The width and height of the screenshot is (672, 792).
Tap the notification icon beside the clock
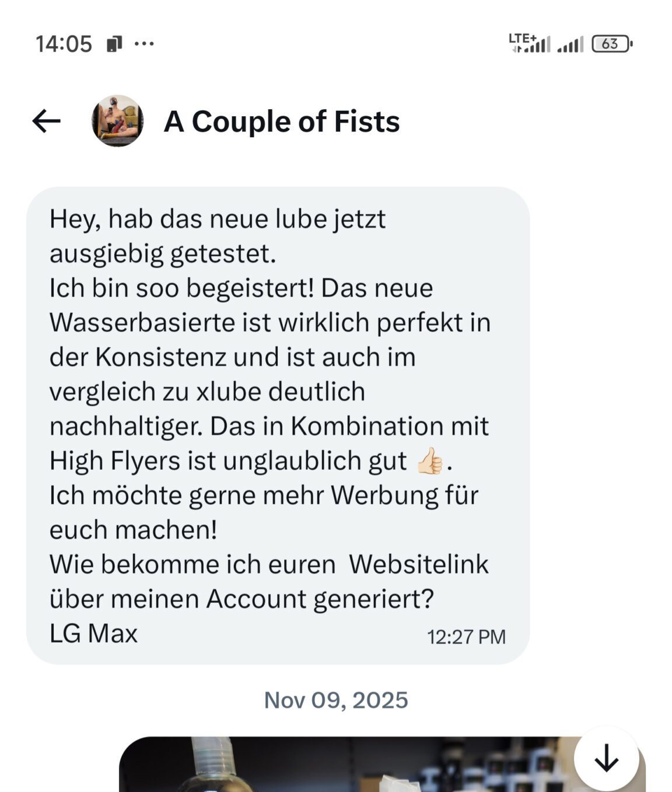click(x=114, y=44)
